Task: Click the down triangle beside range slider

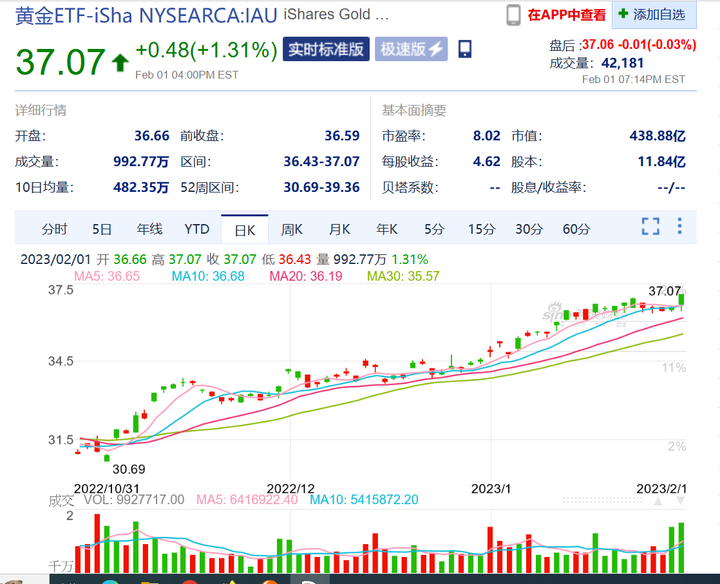Action: point(681,501)
